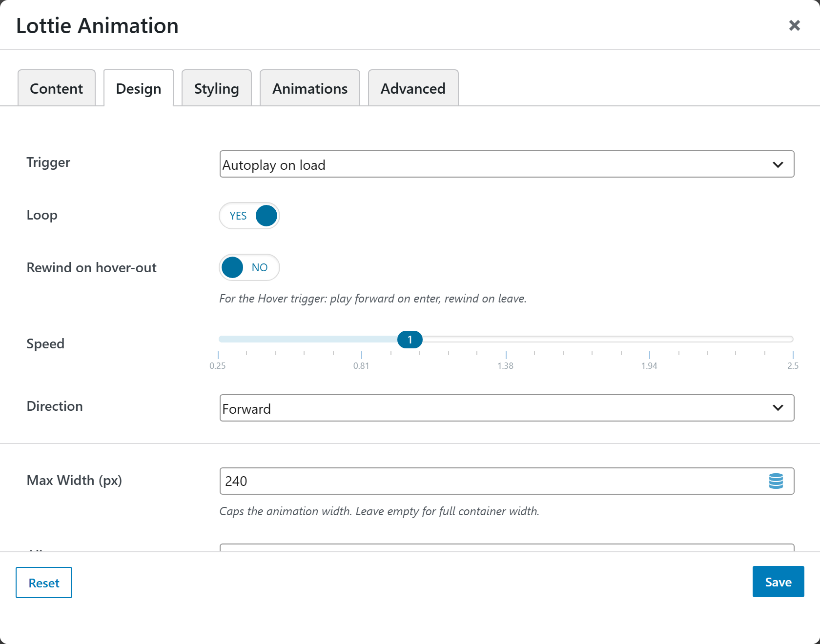820x644 pixels.
Task: Click the Lottie Animation dialog title
Action: 97,26
